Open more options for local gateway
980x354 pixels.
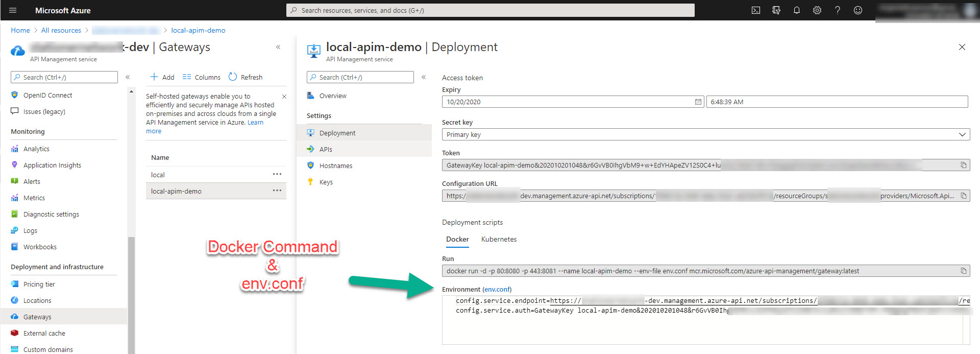277,174
